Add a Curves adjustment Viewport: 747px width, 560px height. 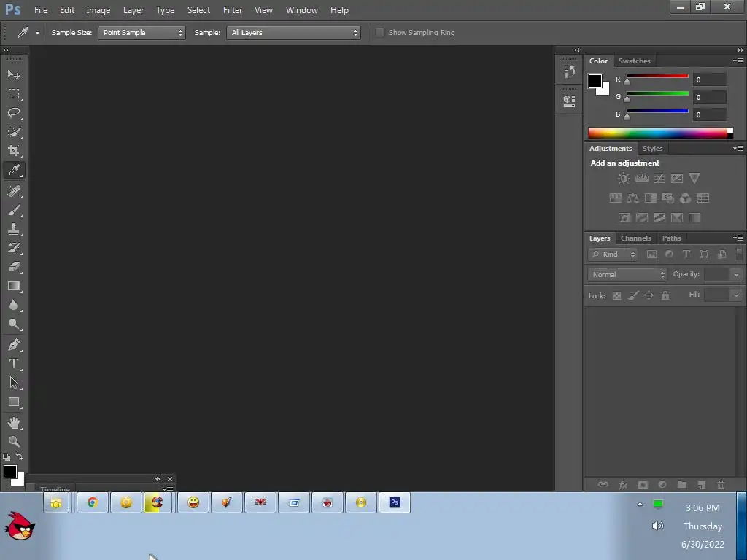tap(659, 179)
